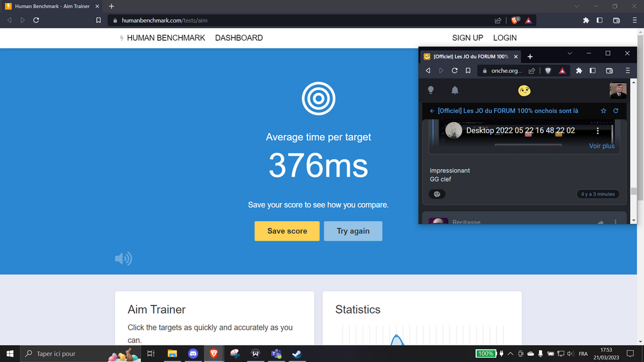Switch to the Human Benchmark - Aim Trainer tab
644x362 pixels.
pyautogui.click(x=50, y=6)
